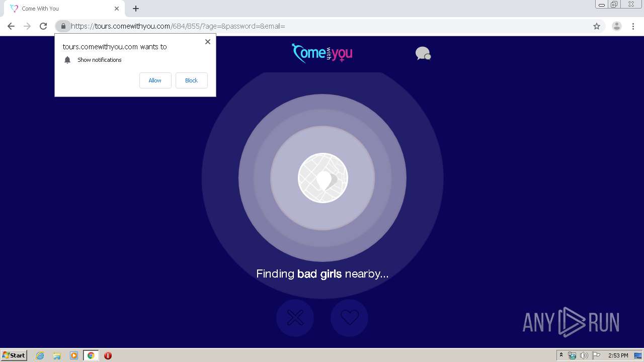
Task: Bookmark this page with the star icon
Action: tap(597, 26)
